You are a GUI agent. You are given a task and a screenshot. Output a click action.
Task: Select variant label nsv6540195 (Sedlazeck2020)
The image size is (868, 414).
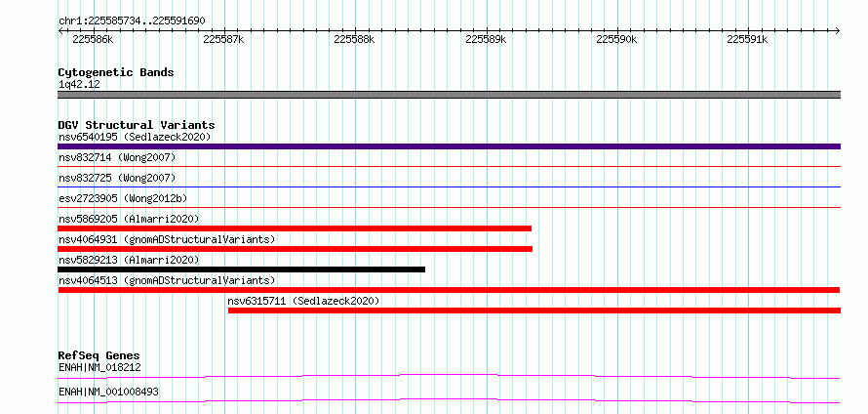[135, 137]
